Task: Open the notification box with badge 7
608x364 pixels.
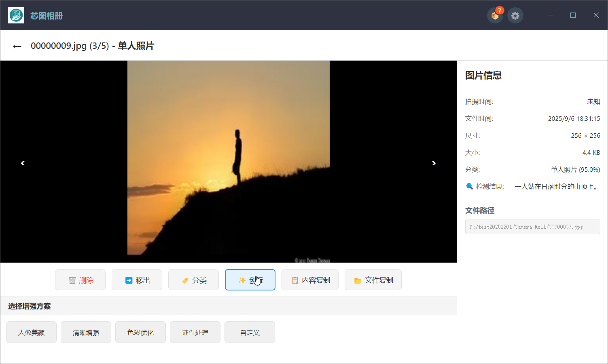Action: pyautogui.click(x=495, y=16)
